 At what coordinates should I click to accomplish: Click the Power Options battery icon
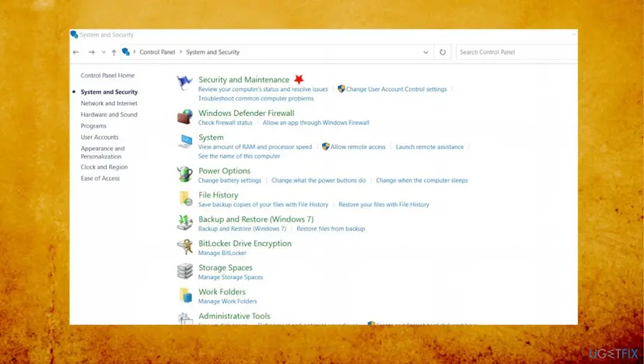click(184, 173)
